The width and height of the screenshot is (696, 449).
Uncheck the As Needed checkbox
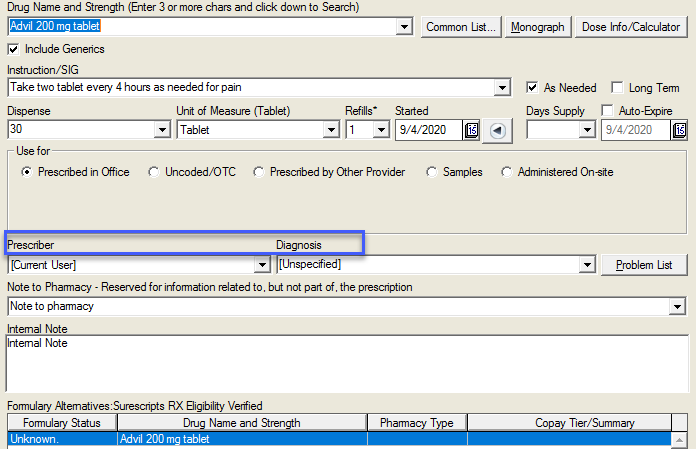pyautogui.click(x=533, y=88)
